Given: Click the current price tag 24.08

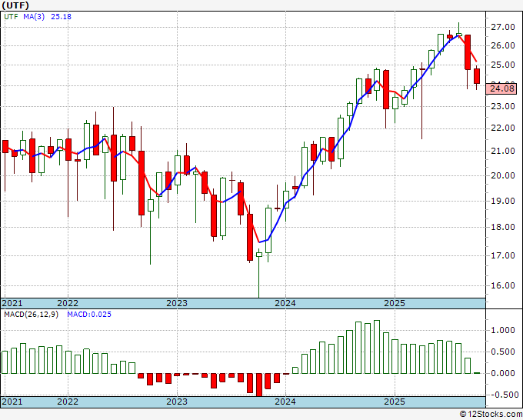Looking at the screenshot, I should 501,88.
